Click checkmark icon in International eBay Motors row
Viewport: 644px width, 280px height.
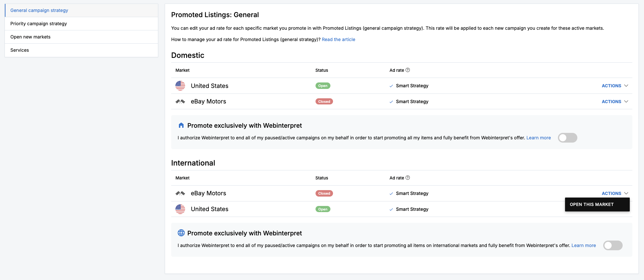point(391,194)
